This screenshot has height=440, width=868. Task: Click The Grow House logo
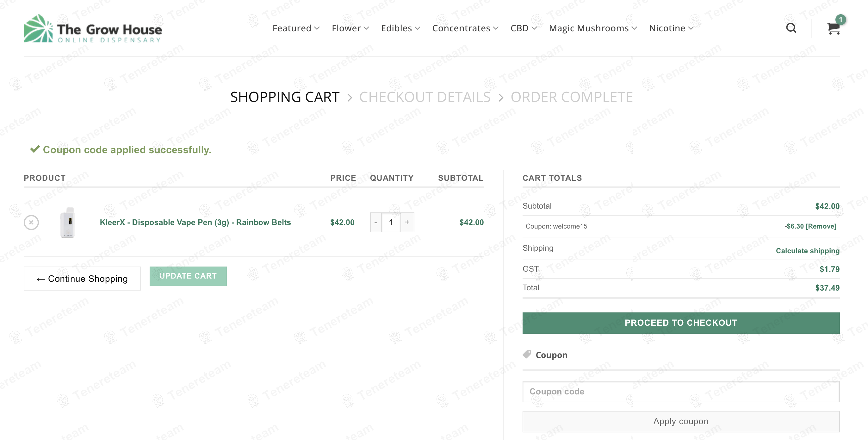[x=93, y=29]
